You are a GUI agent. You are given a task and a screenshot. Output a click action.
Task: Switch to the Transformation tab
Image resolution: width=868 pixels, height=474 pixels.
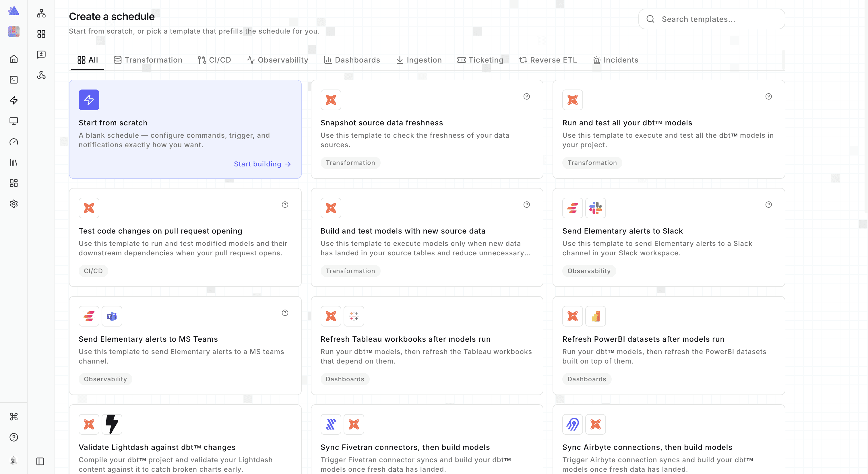(x=148, y=60)
